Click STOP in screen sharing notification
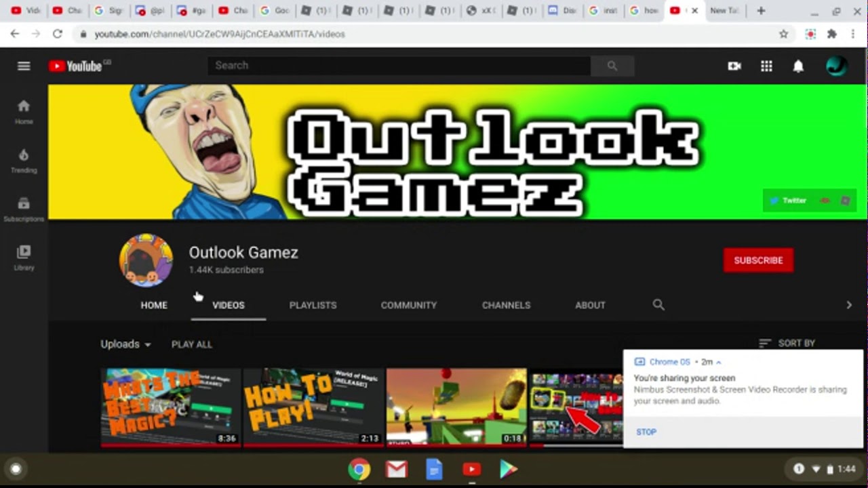The width and height of the screenshot is (868, 488). [646, 432]
